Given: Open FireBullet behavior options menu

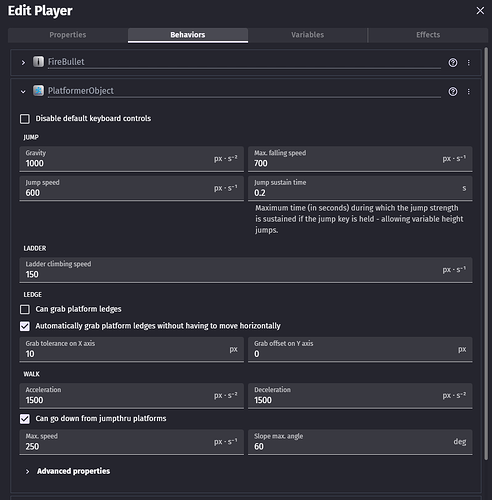Looking at the screenshot, I should coord(469,62).
